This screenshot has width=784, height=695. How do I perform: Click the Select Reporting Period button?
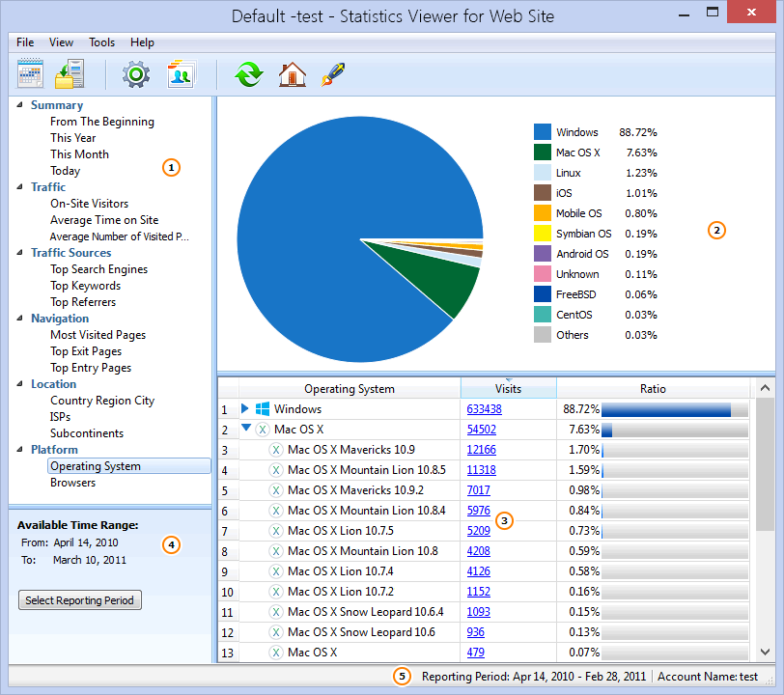pyautogui.click(x=80, y=600)
